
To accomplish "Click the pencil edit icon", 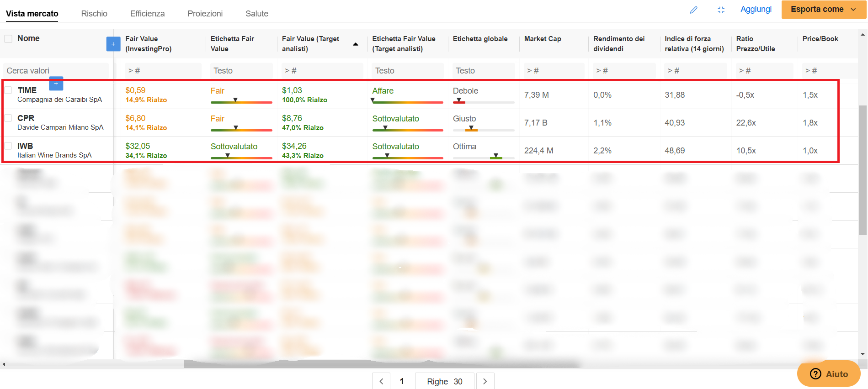I will coord(693,10).
